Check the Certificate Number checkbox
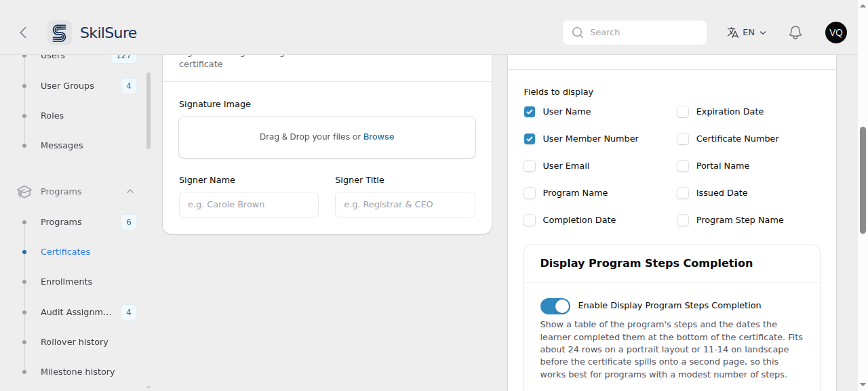The width and height of the screenshot is (868, 391). tap(683, 139)
